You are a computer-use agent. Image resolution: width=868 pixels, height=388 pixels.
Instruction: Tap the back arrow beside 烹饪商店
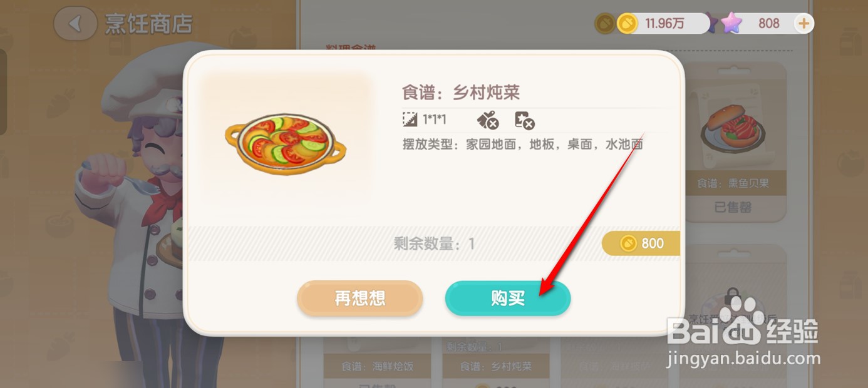76,24
